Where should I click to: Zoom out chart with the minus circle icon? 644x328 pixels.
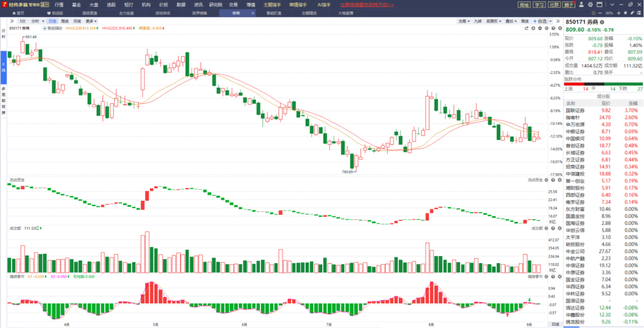[540, 28]
